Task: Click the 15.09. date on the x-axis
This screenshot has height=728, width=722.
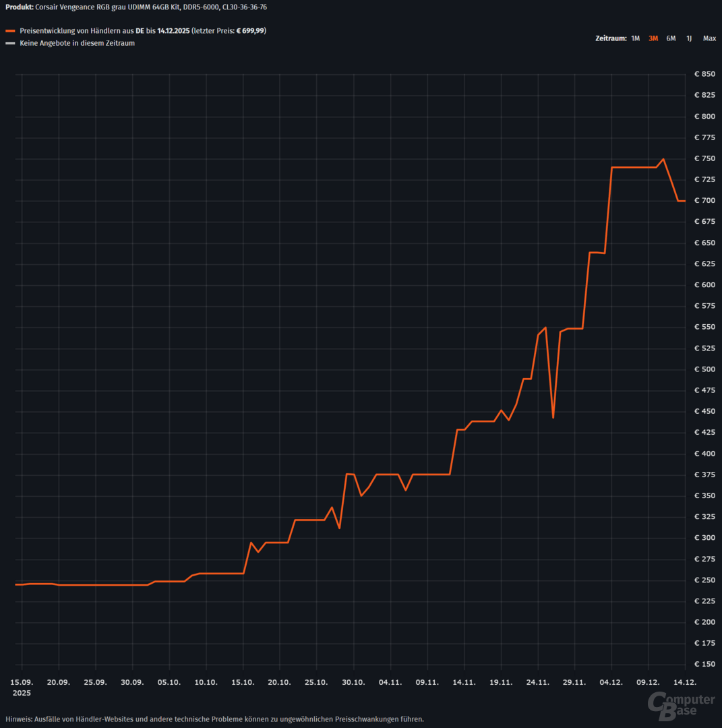Action: coord(22,682)
